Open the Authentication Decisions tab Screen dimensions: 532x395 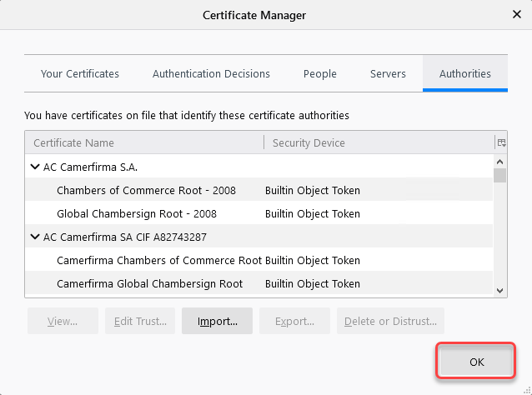(x=211, y=74)
